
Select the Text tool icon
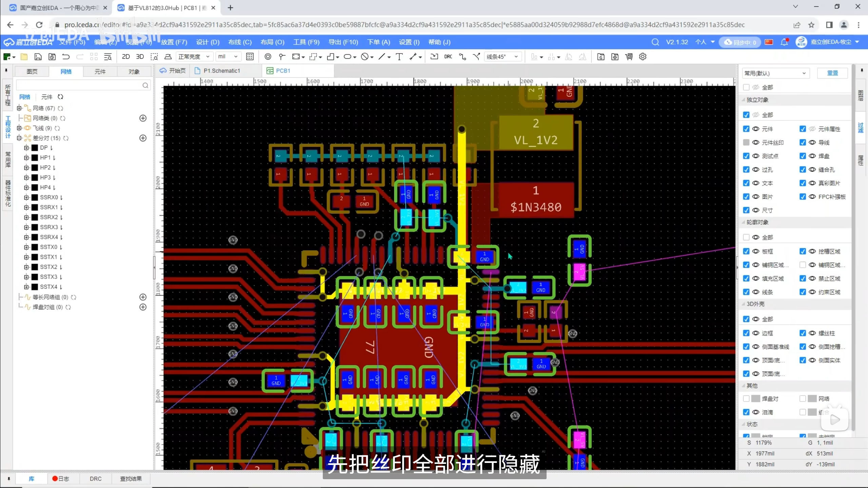[399, 57]
